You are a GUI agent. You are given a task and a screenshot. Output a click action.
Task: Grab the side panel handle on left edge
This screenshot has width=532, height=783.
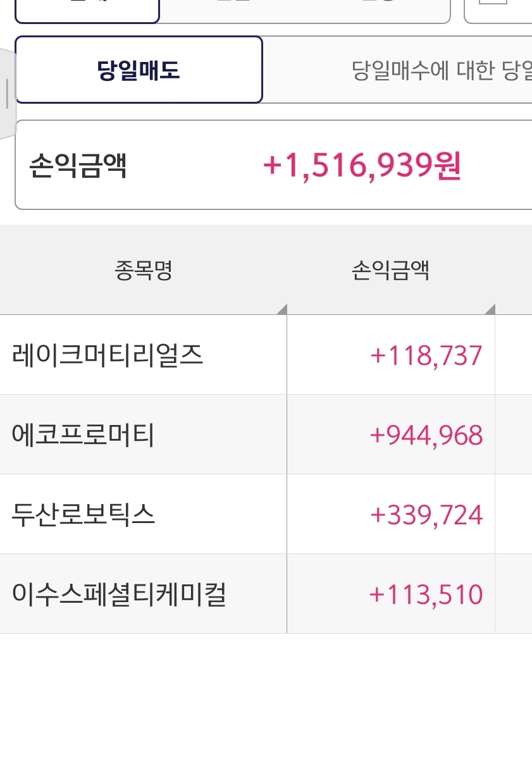point(7,94)
